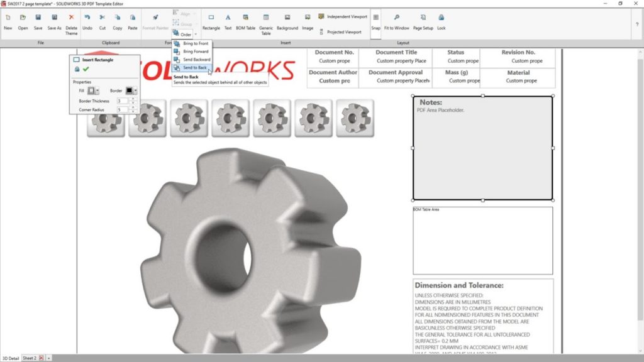Select the Notes PDF Area Placeholder rectangle
644x362 pixels.
(482, 148)
